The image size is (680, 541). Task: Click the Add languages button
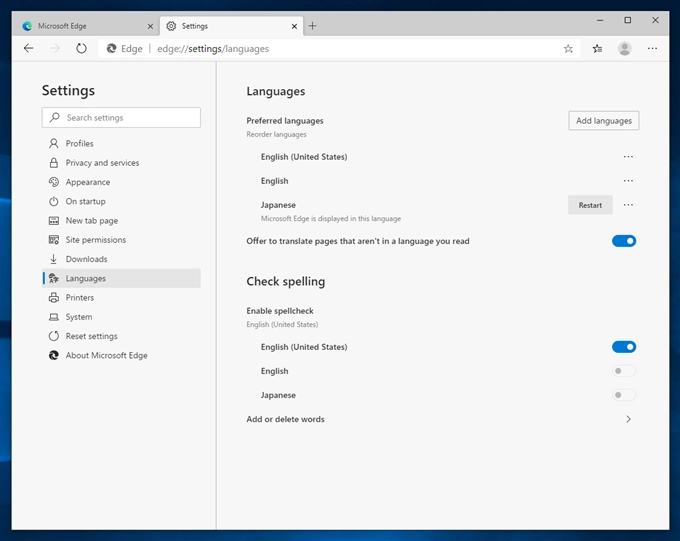click(x=604, y=121)
